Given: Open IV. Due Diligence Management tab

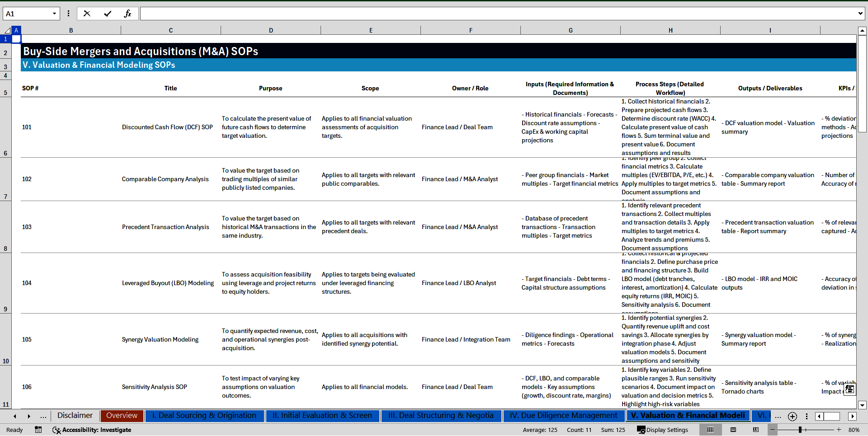Looking at the screenshot, I should tap(563, 416).
